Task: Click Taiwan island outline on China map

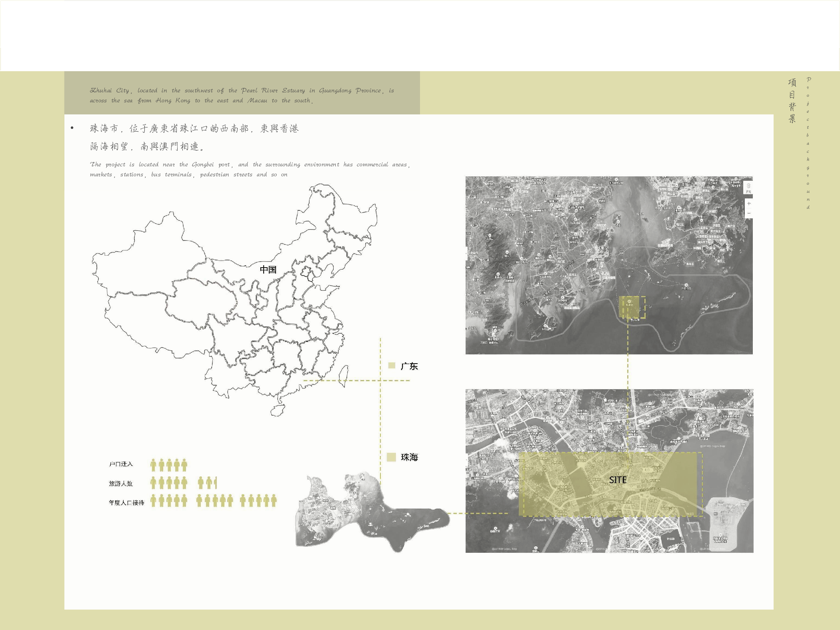Action: click(344, 376)
